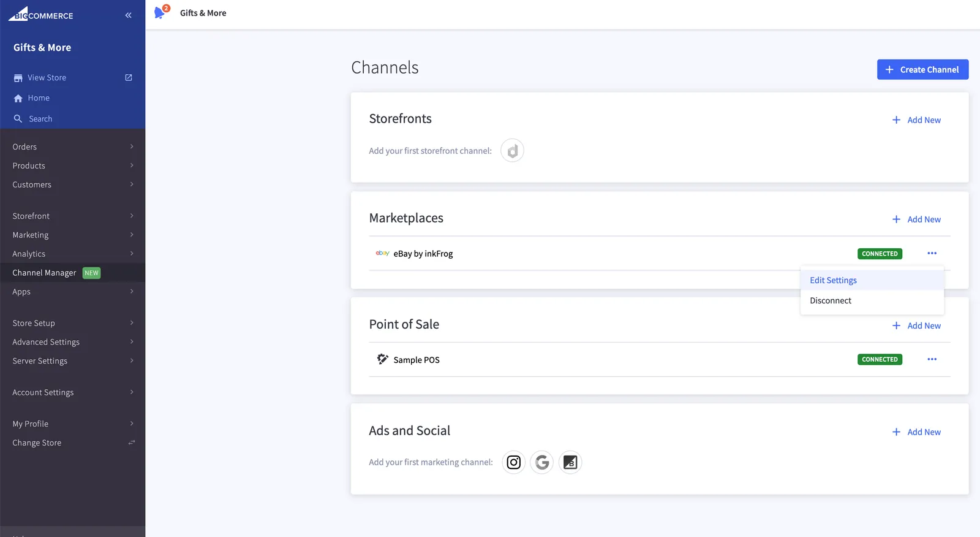Click the Sample POS CONNECTED badge

coord(880,359)
